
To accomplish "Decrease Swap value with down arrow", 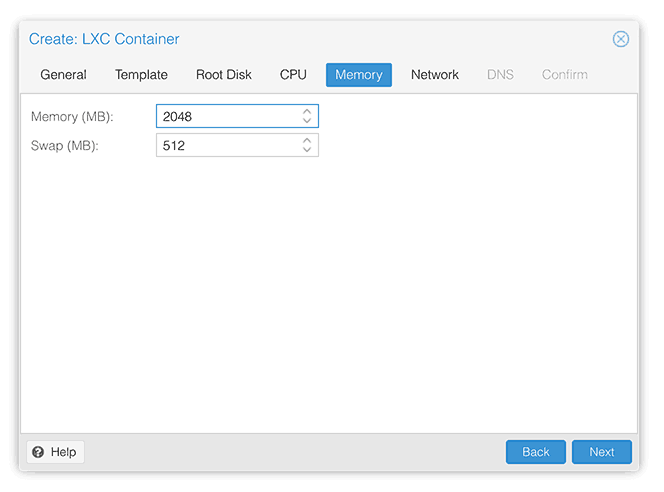I will 307,150.
